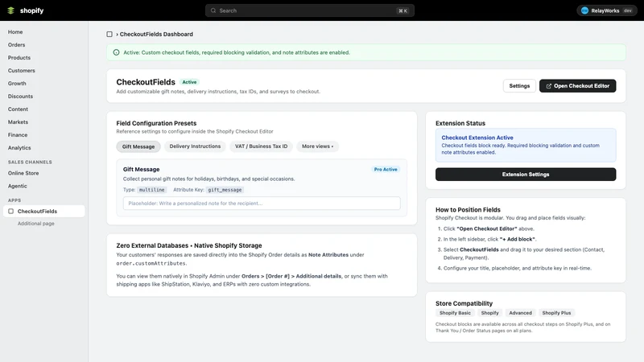Click Extension Settings button
This screenshot has width=644, height=362.
[526, 175]
